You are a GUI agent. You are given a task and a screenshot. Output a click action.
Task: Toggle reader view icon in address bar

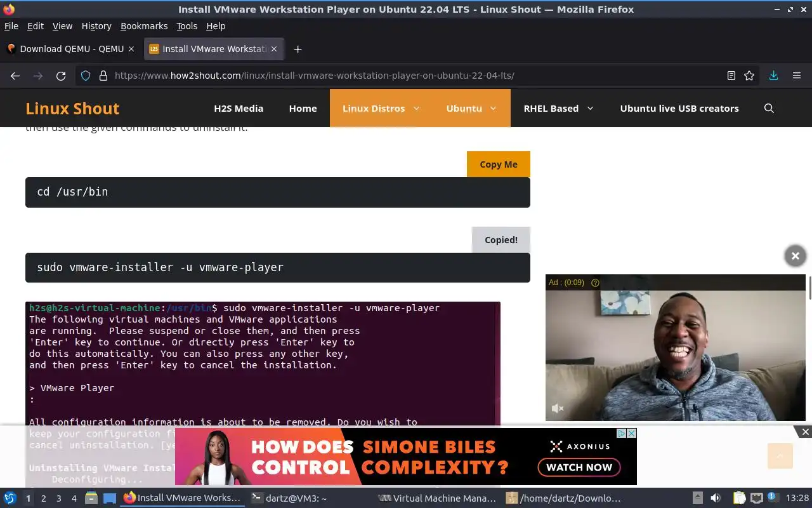click(731, 76)
